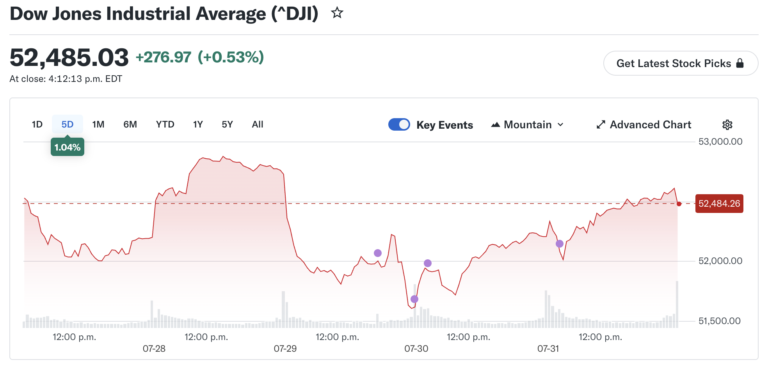Select the 1M time range
768x365 pixels.
[x=98, y=124]
